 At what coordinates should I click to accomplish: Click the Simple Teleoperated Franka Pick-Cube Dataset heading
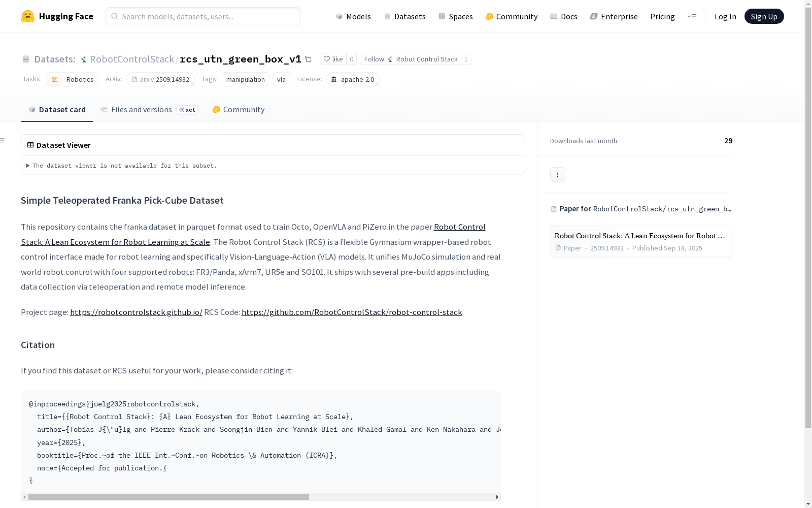[x=122, y=200]
